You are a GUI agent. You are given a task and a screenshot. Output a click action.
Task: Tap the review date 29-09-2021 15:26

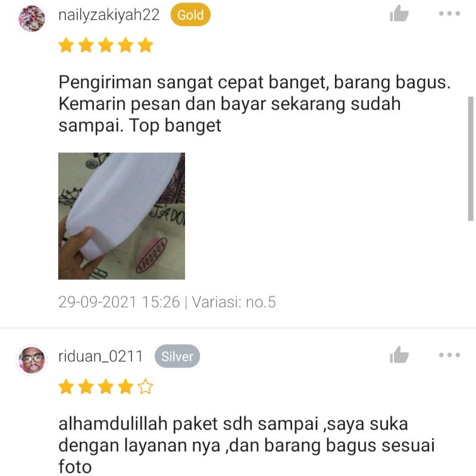[x=119, y=302]
